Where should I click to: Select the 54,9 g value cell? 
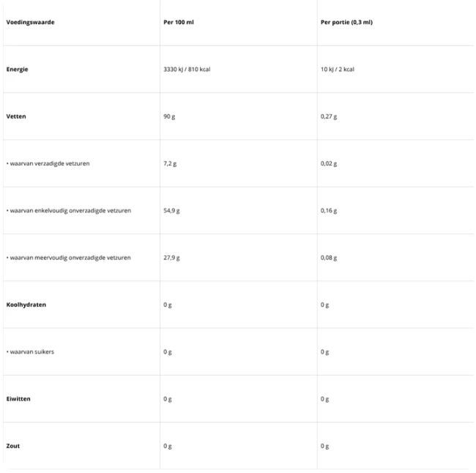[171, 210]
